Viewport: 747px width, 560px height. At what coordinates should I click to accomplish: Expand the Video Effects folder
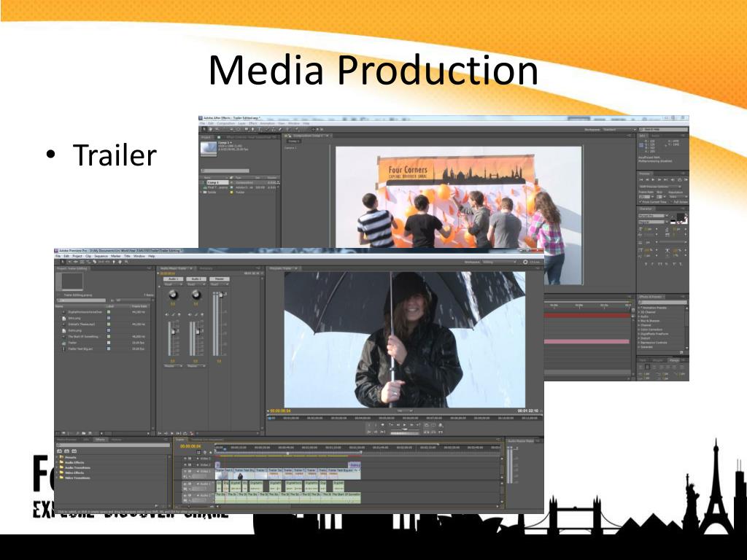[x=57, y=472]
